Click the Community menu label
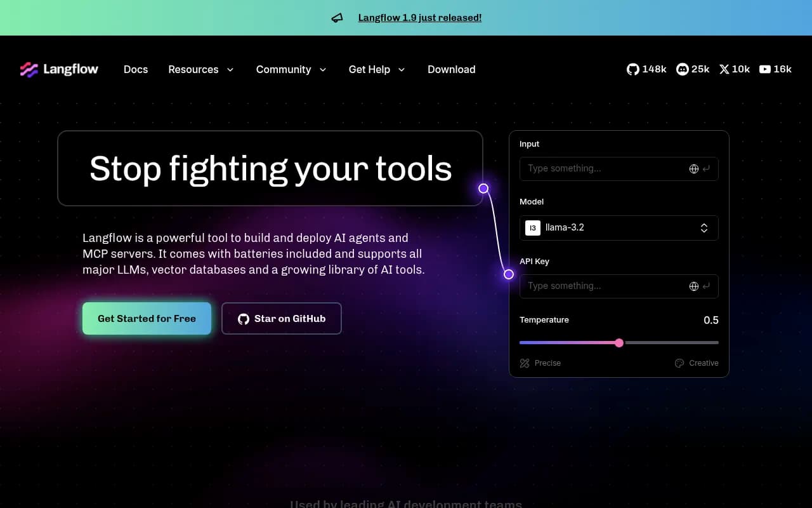 284,69
